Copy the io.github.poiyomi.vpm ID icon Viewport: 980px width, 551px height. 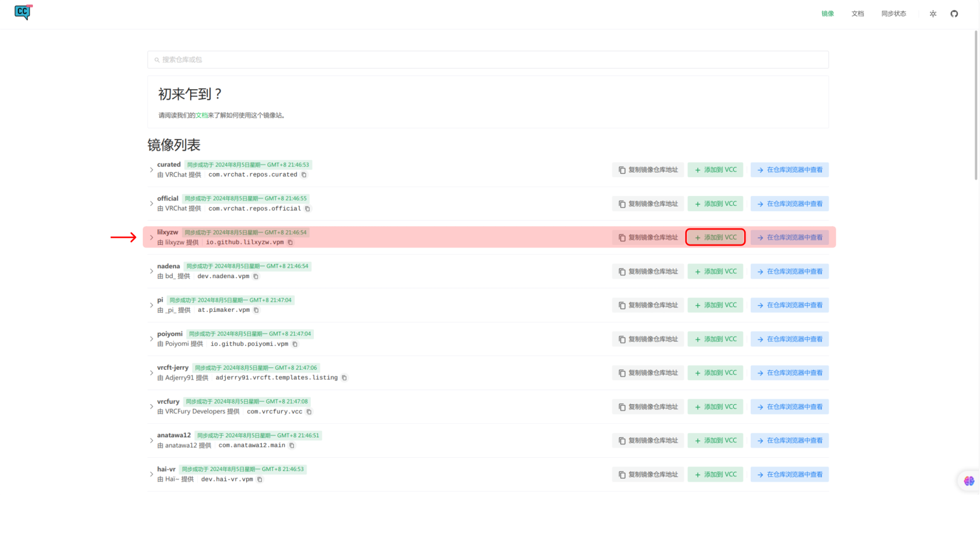tap(295, 344)
